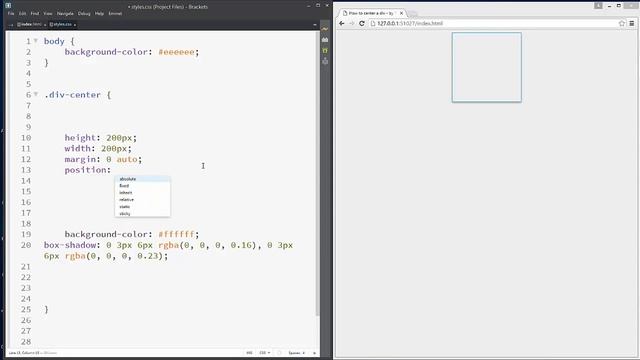Switch to the styles.css tab in Brackets
The width and height of the screenshot is (640, 360).
pyautogui.click(x=61, y=24)
